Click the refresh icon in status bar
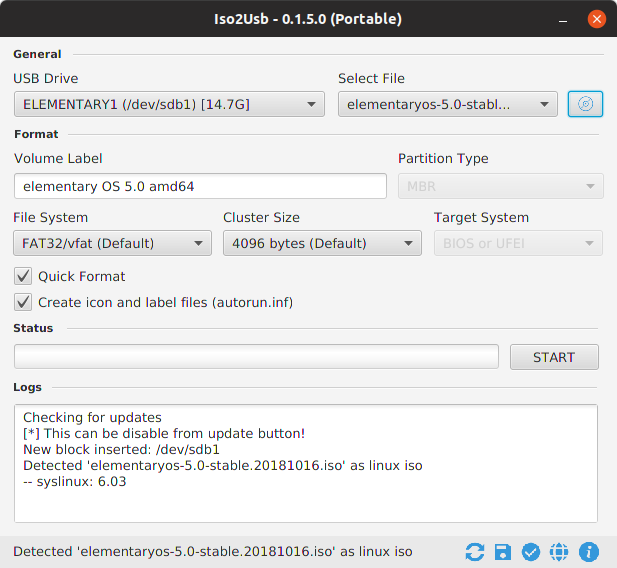Image resolution: width=617 pixels, height=568 pixels. (475, 551)
